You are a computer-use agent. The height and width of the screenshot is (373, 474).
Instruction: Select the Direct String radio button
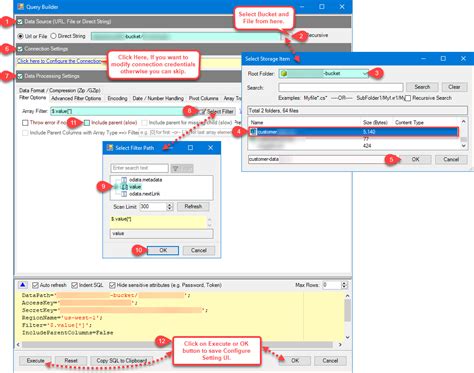click(x=53, y=36)
